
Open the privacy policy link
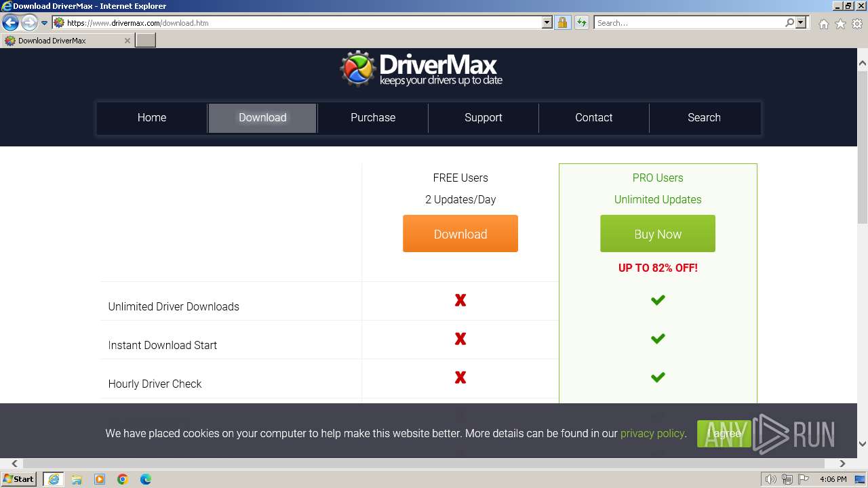tap(652, 433)
